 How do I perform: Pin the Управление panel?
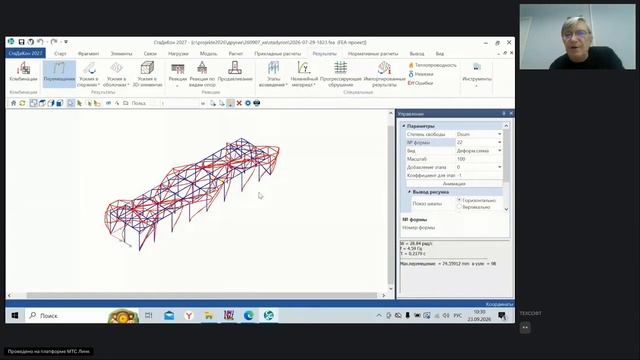coord(504,113)
